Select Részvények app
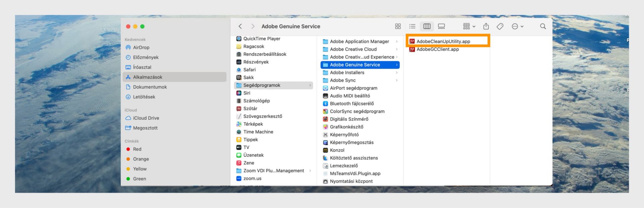644x208 pixels. click(273, 62)
